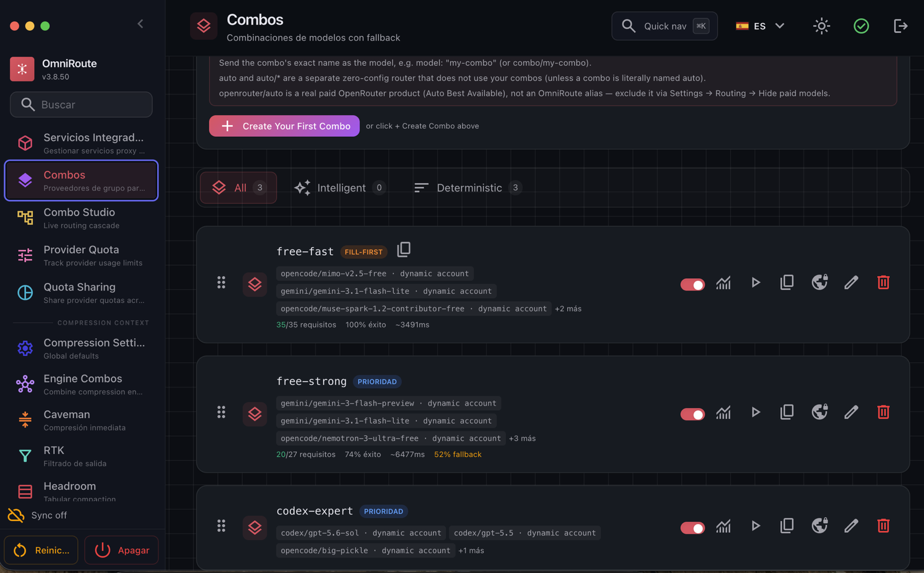Click the Reinic... restart button
Viewport: 924px width, 573px height.
point(41,550)
